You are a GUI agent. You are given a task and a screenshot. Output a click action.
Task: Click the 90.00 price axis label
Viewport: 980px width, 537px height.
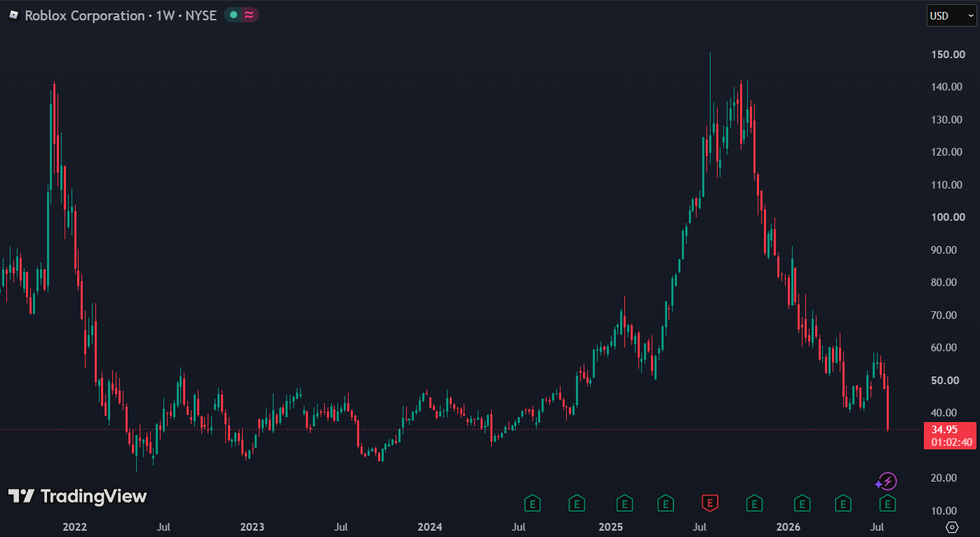944,250
